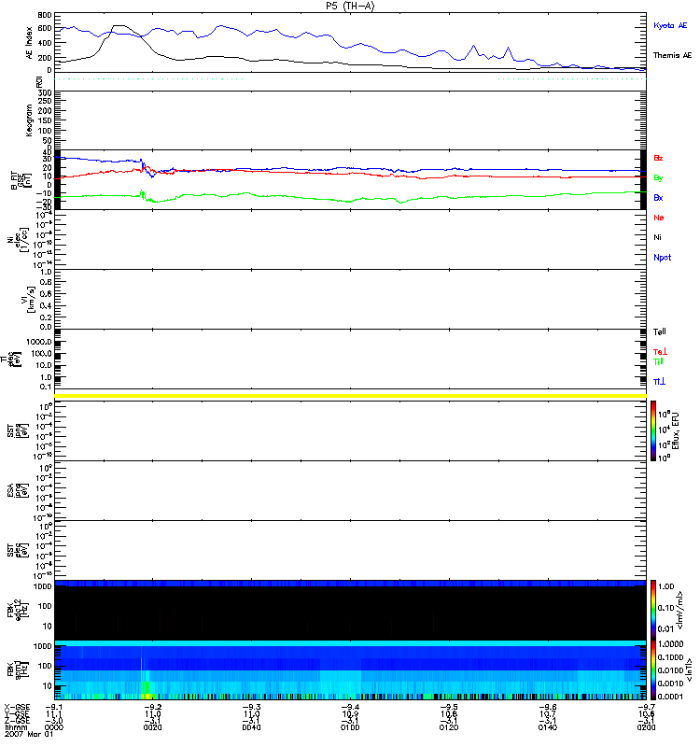
Task: Select the red Ne legend label
Action: (659, 218)
